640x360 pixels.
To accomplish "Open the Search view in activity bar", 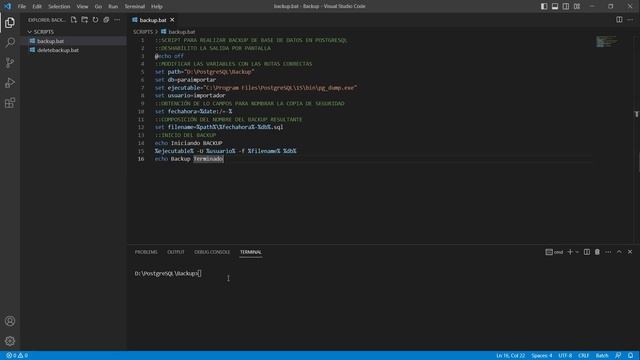I will [x=10, y=42].
